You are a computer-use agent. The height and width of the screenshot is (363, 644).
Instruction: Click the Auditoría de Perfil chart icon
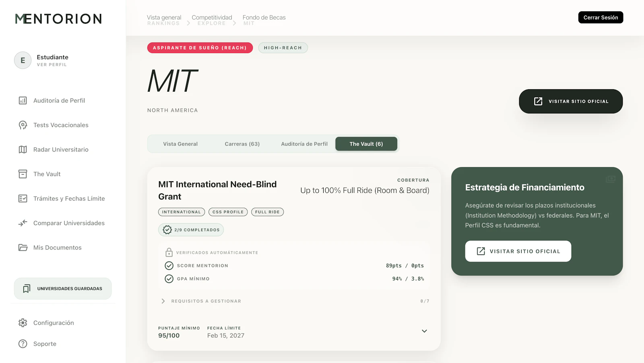pos(23,100)
